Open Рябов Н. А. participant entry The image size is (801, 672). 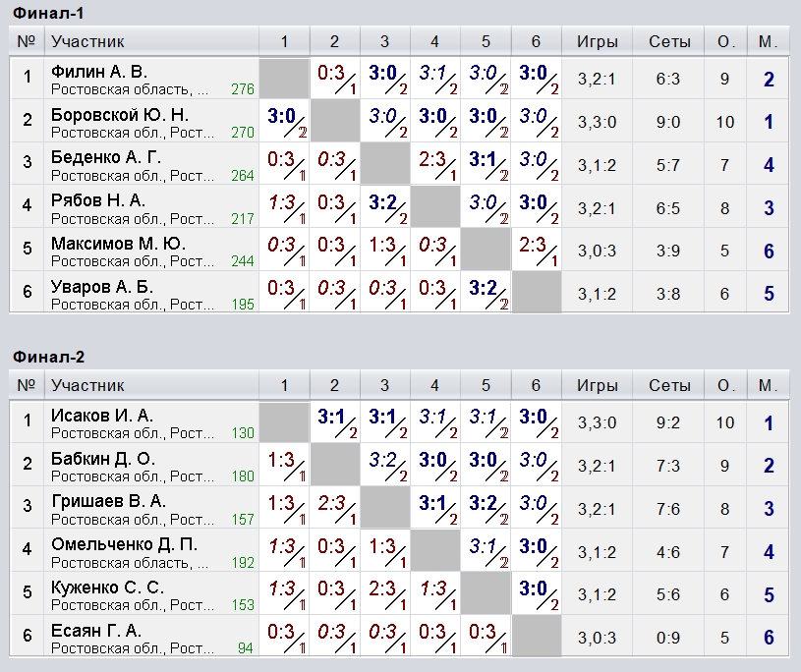98,200
